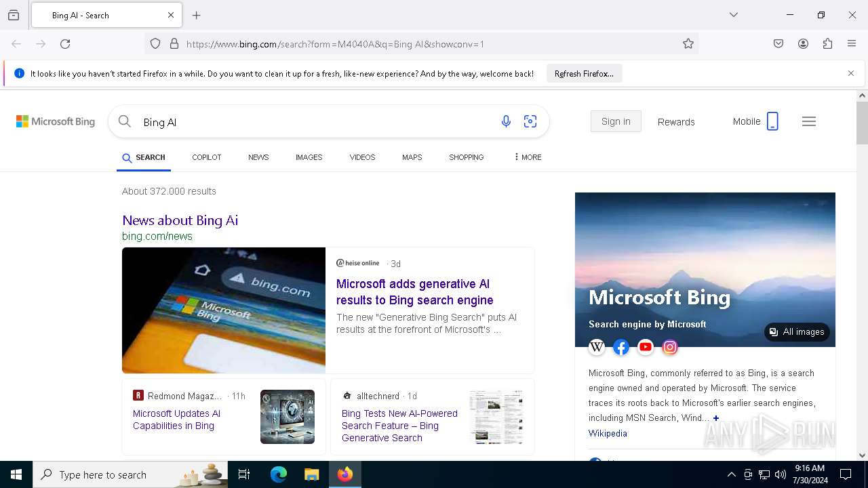Switch to the NEWS tab
Screen dimensions: 868x488
pos(258,157)
